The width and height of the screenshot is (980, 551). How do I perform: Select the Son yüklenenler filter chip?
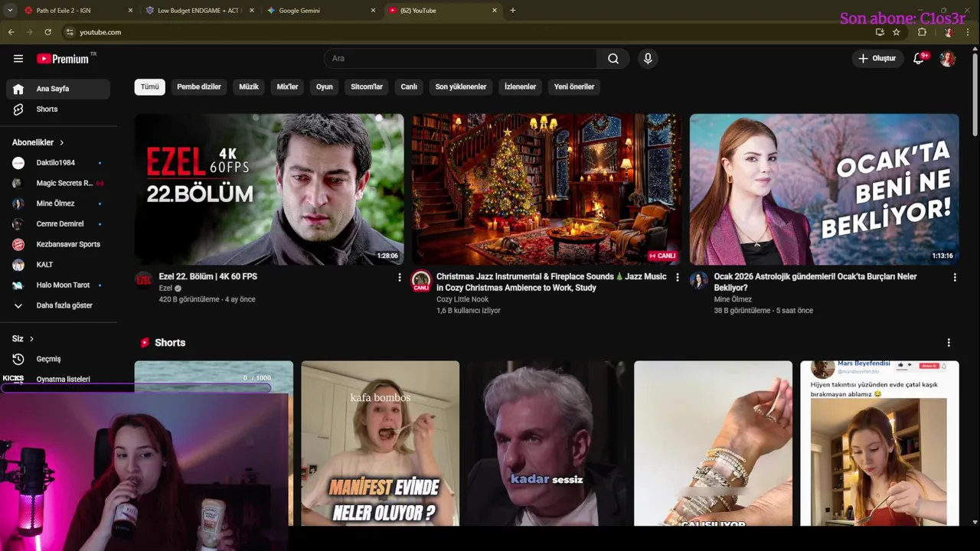[x=461, y=86]
